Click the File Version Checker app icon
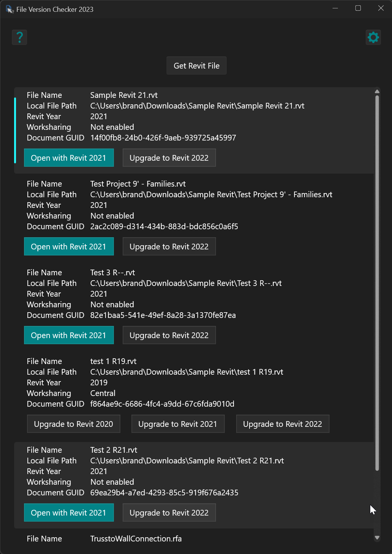 point(10,9)
